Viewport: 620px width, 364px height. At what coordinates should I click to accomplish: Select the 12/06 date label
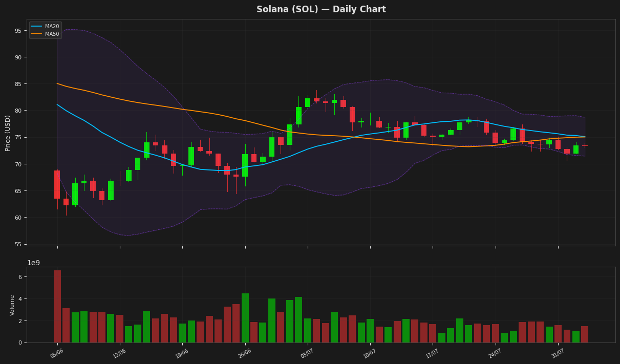pos(119,353)
